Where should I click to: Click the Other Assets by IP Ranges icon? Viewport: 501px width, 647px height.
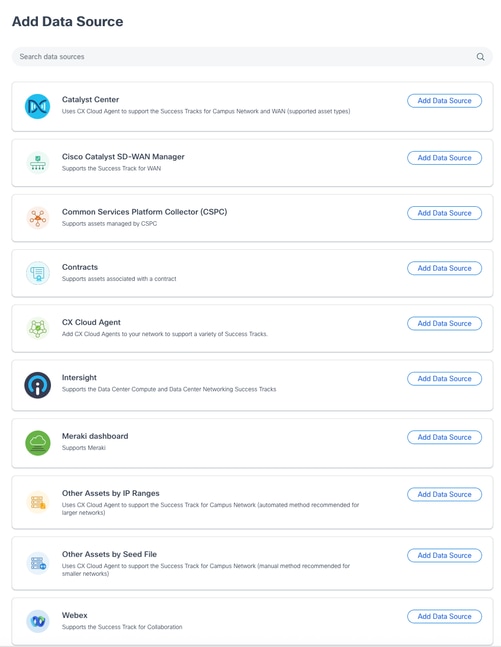coord(38,502)
